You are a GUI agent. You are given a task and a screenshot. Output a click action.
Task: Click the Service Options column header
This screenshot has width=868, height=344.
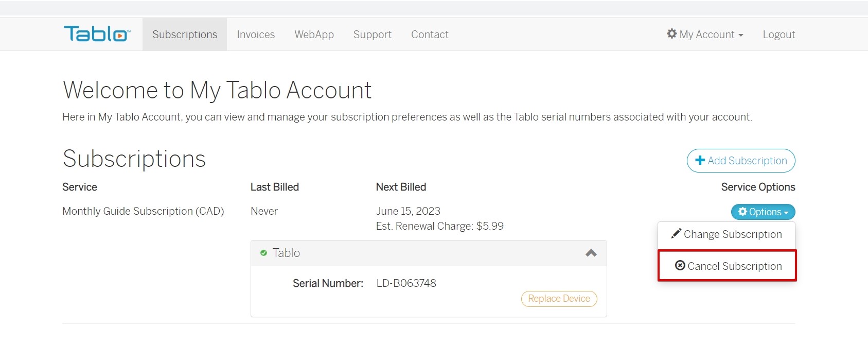[758, 187]
